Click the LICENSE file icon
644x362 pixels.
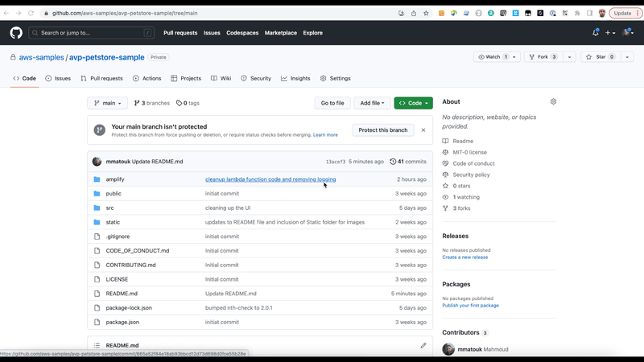97,279
